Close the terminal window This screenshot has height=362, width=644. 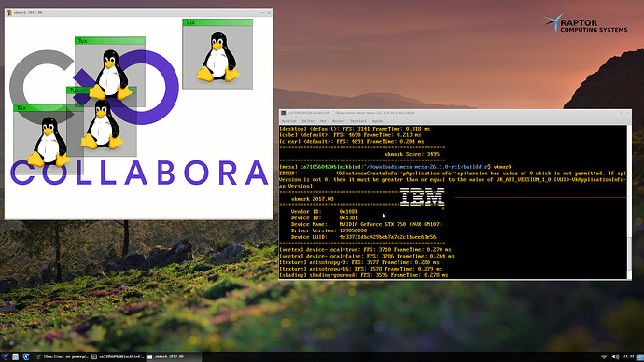click(627, 113)
